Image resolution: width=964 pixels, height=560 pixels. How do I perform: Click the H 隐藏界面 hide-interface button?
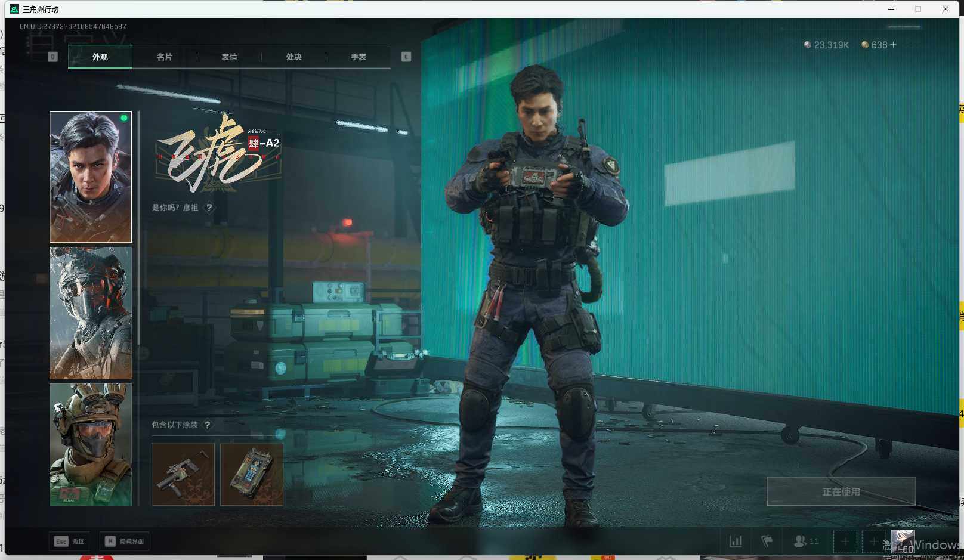pos(125,542)
